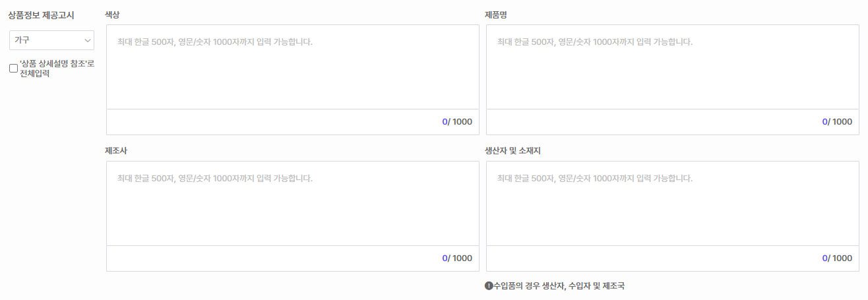
Task: Open the 가구 category dropdown
Action: click(51, 40)
